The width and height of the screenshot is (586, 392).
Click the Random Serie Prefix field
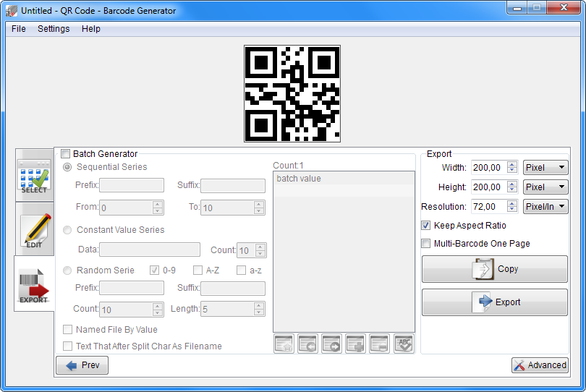132,288
